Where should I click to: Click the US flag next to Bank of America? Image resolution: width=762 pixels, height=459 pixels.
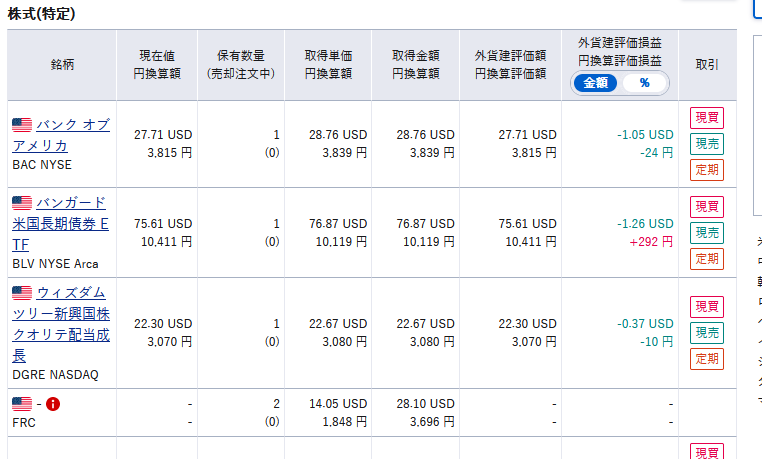point(22,125)
